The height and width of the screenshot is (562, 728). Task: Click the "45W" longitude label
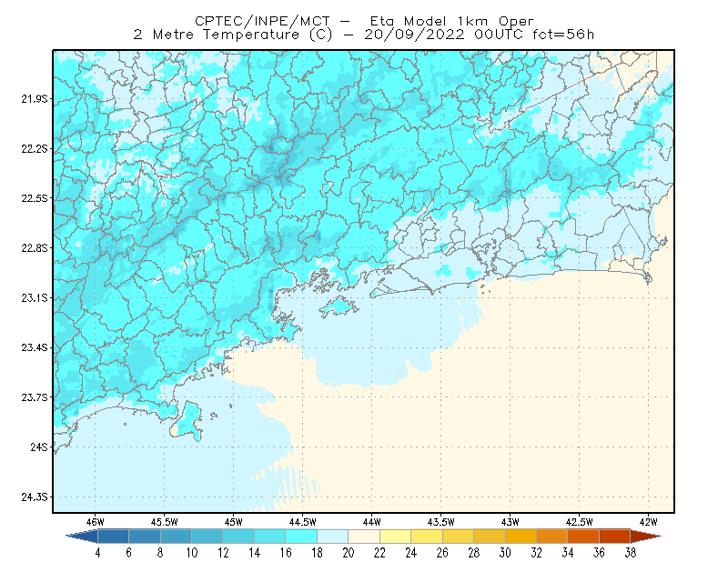point(234,522)
